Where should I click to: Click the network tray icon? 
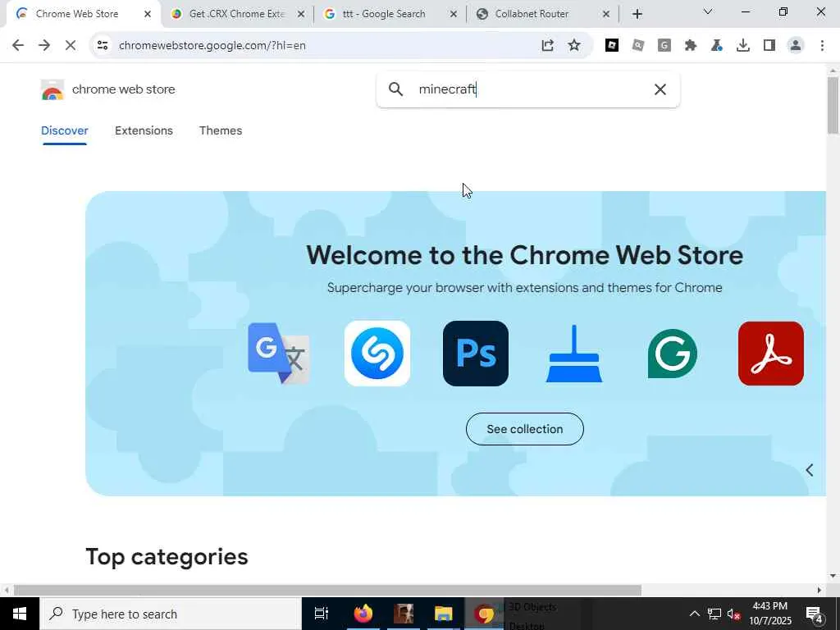tap(714, 614)
